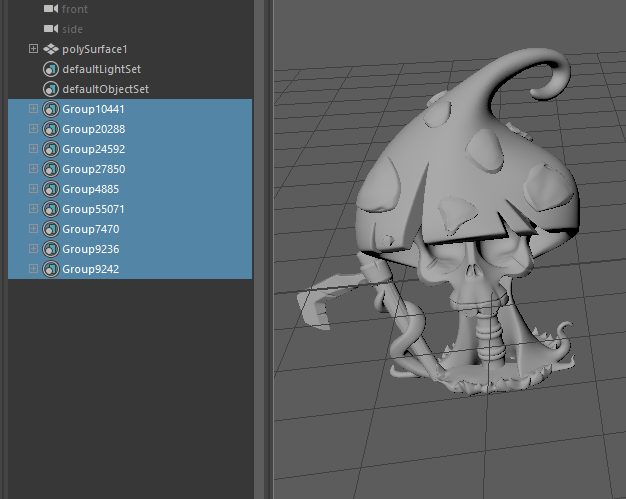Click the set icon beside Group9242
Image resolution: width=626 pixels, height=499 pixels.
click(x=51, y=269)
